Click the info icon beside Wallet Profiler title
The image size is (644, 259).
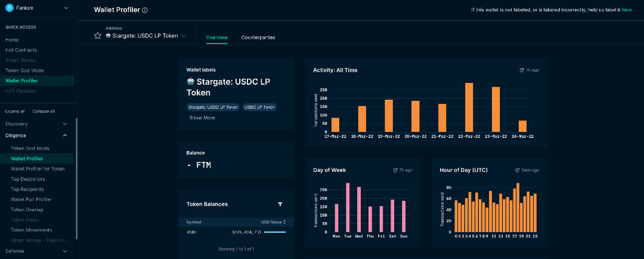click(145, 10)
